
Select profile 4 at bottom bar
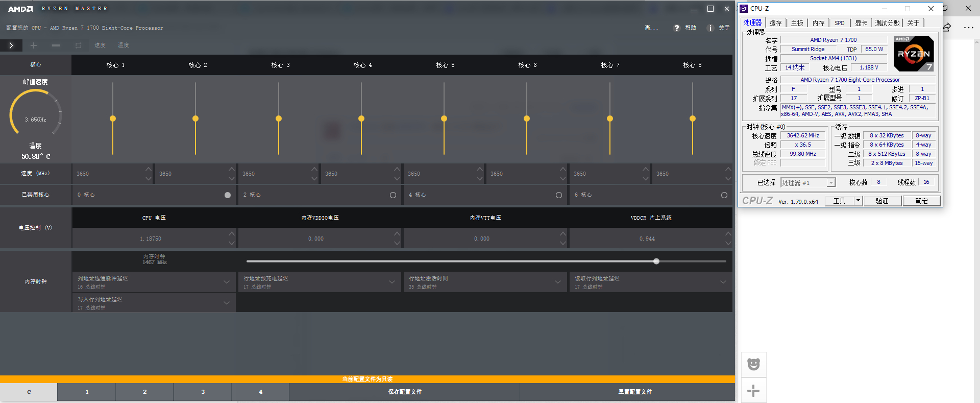[x=260, y=392]
